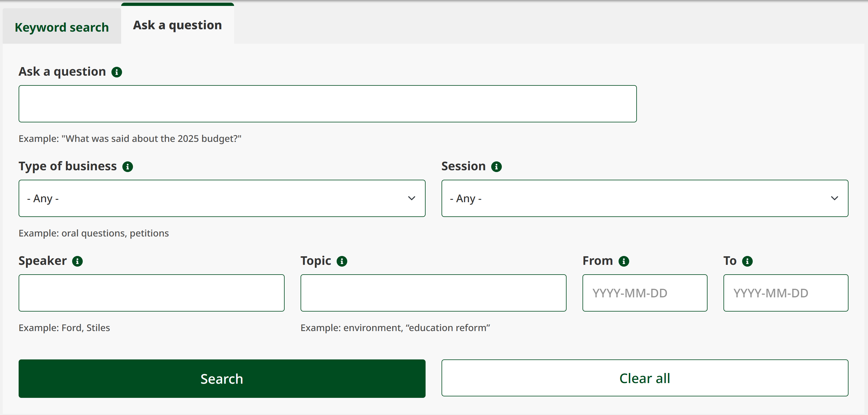868x415 pixels.
Task: Click the Session dropdown chevron
Action: tap(834, 198)
